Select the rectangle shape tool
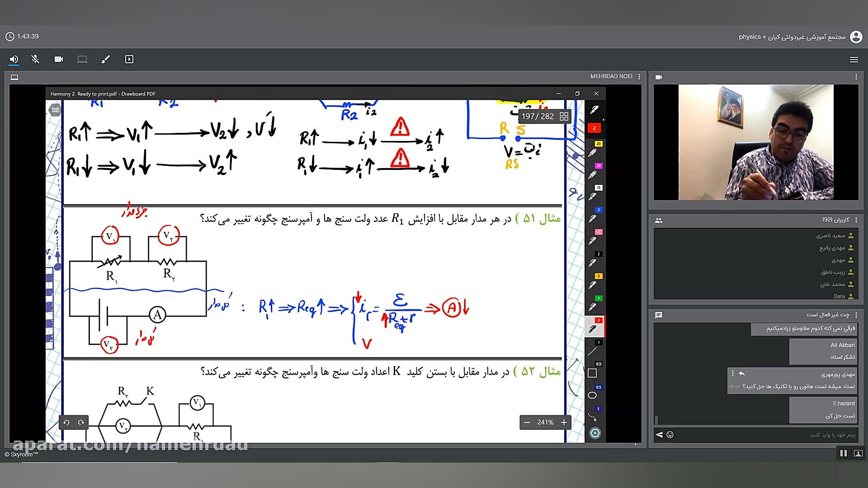 (x=592, y=373)
